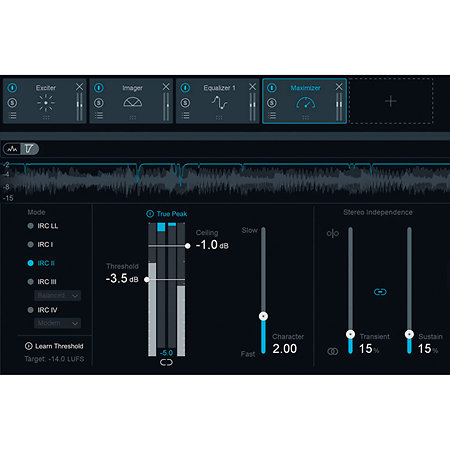Edit the Character 2.00 value

285,349
